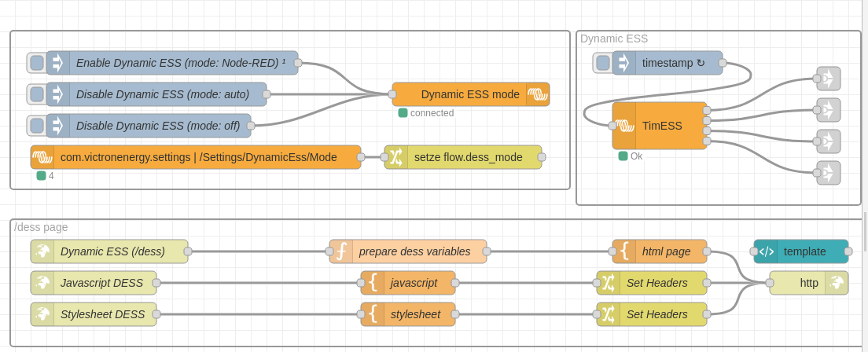Click arrow icon of the timestamp node
The height and width of the screenshot is (352, 868).
tap(624, 63)
